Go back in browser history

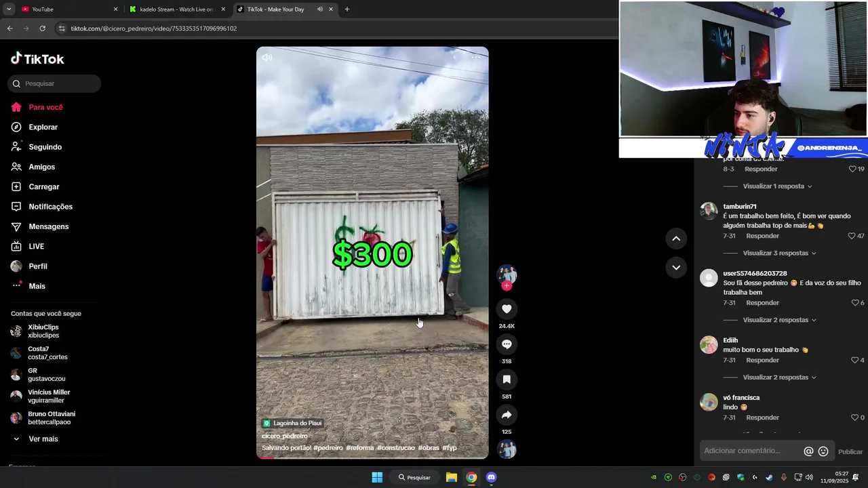point(9,28)
